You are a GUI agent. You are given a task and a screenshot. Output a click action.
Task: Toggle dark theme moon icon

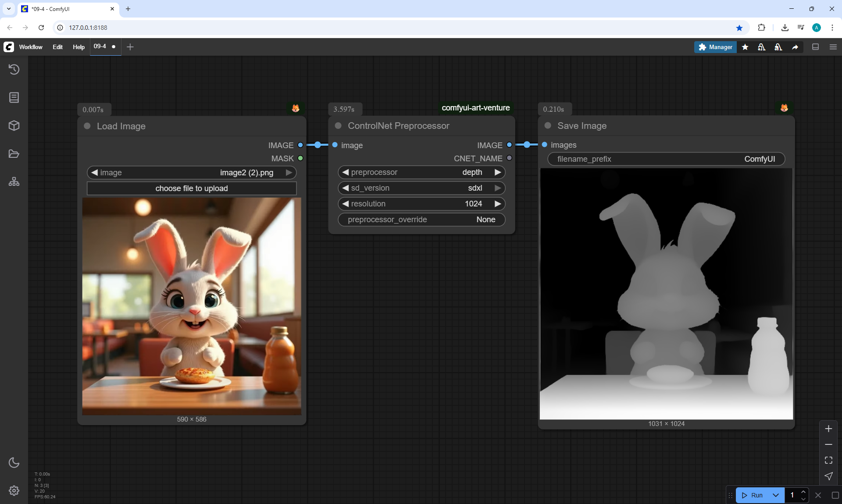[14, 462]
